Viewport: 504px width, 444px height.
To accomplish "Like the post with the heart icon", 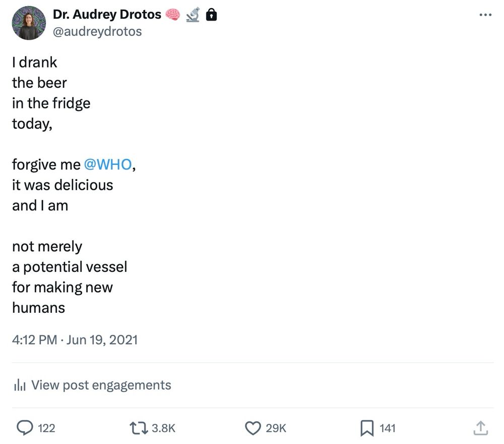I will point(253,428).
